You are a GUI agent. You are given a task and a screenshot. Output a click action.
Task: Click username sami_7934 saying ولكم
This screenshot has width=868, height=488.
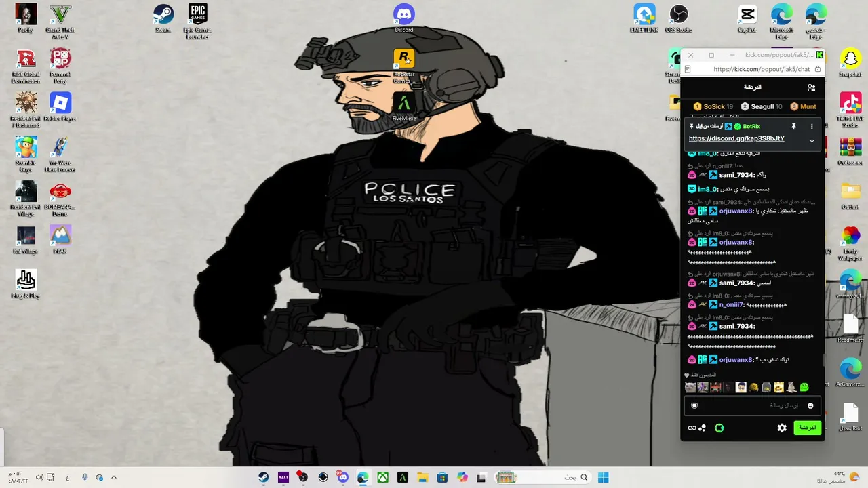[x=737, y=175]
